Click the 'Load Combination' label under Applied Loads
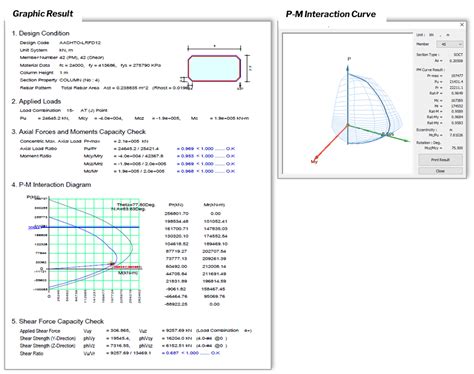This screenshot has width=474, height=374. pos(40,110)
